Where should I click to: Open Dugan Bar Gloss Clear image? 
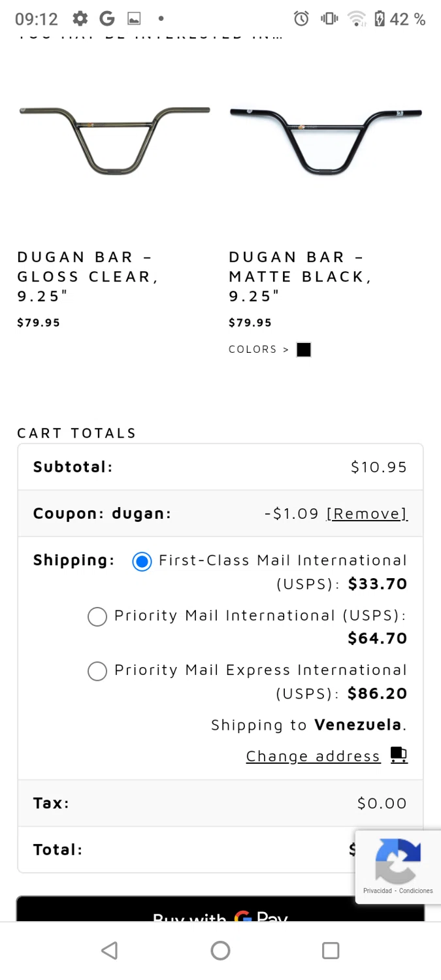click(x=114, y=140)
